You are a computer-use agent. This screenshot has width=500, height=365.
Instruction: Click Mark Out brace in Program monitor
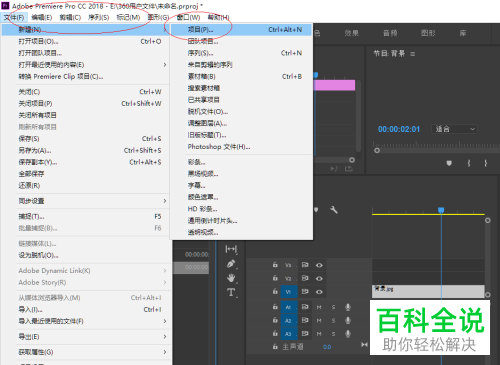(485, 163)
